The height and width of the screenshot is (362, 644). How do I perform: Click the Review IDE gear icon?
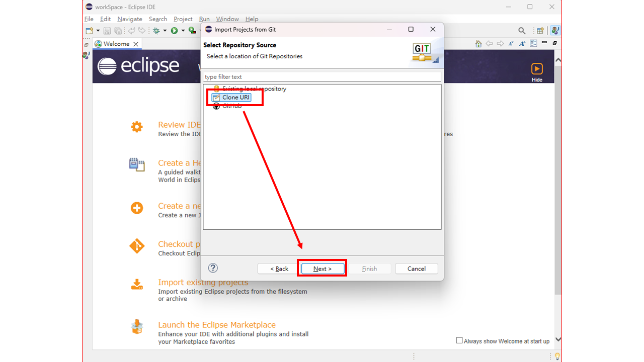pyautogui.click(x=137, y=127)
